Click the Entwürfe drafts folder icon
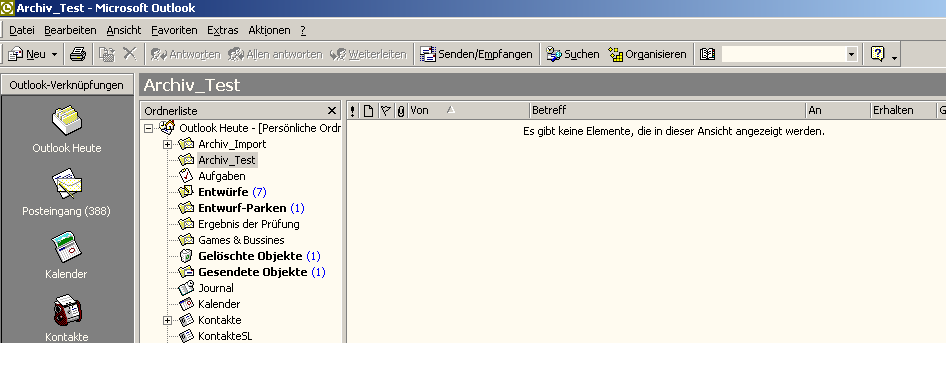The image size is (946, 384). pyautogui.click(x=186, y=192)
